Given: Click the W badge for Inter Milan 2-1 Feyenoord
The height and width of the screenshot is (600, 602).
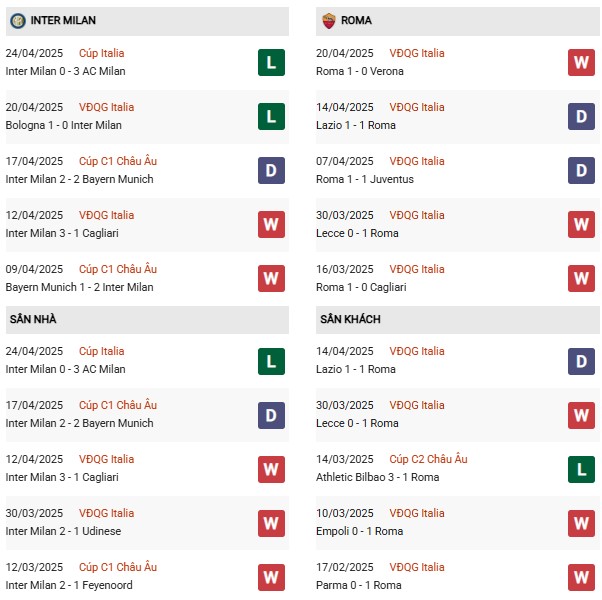Looking at the screenshot, I should [x=271, y=577].
